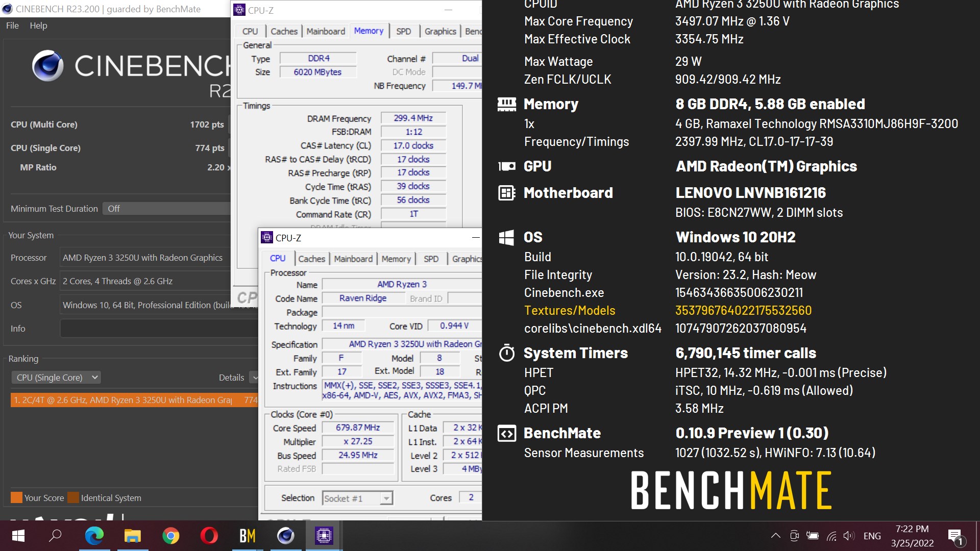980x551 pixels.
Task: Click the Identical System brown legend swatch
Action: [x=73, y=497]
